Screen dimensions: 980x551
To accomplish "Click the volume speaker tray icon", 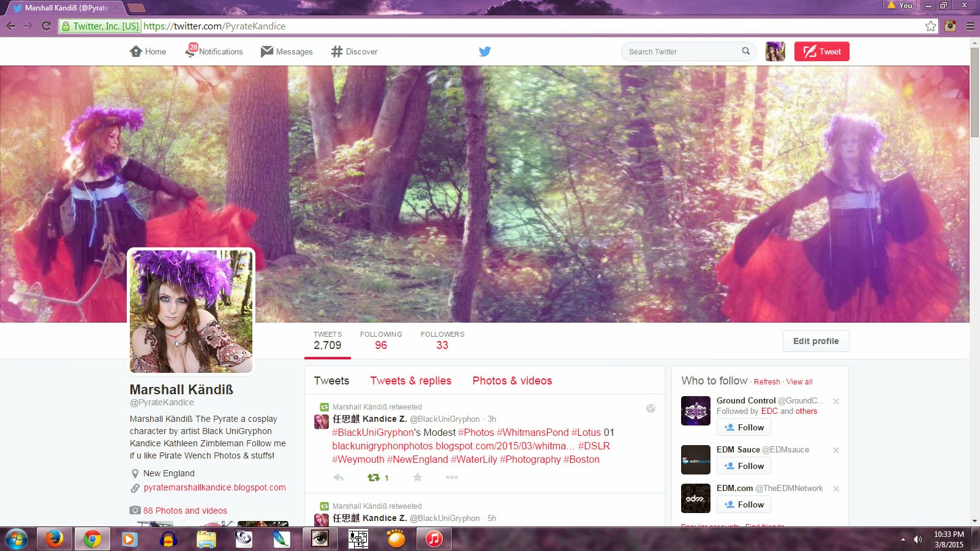I will click(x=918, y=539).
